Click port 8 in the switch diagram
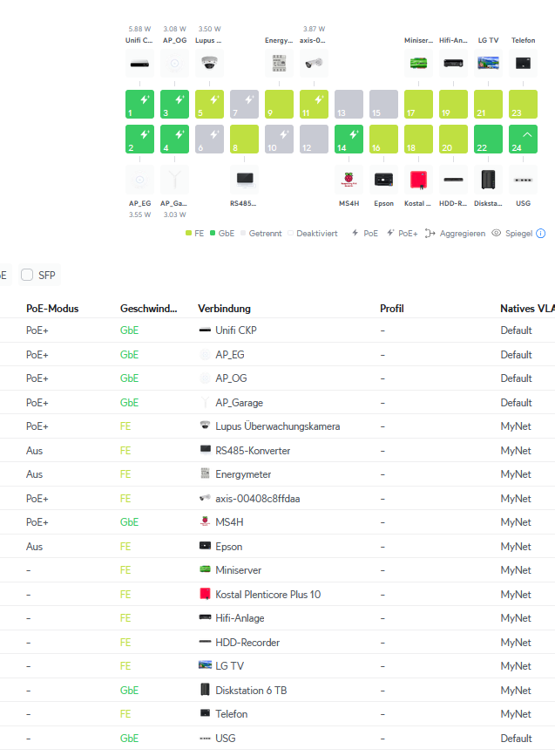The width and height of the screenshot is (555, 756). click(244, 139)
